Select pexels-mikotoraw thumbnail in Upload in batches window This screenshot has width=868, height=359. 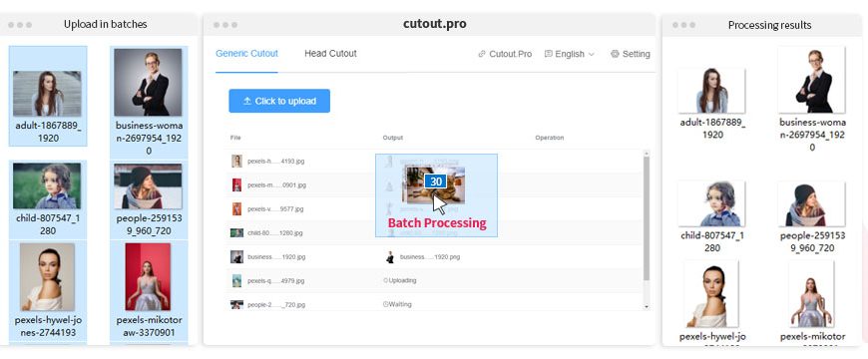click(x=148, y=276)
